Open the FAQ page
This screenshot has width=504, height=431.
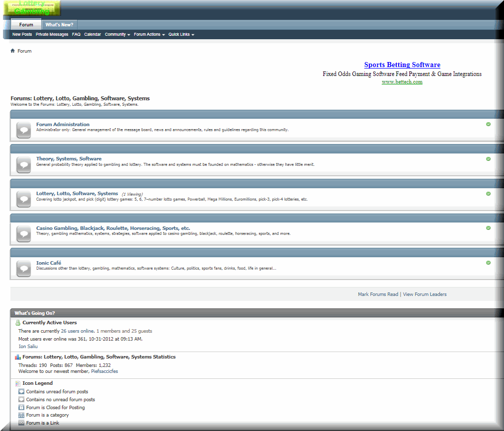(76, 34)
